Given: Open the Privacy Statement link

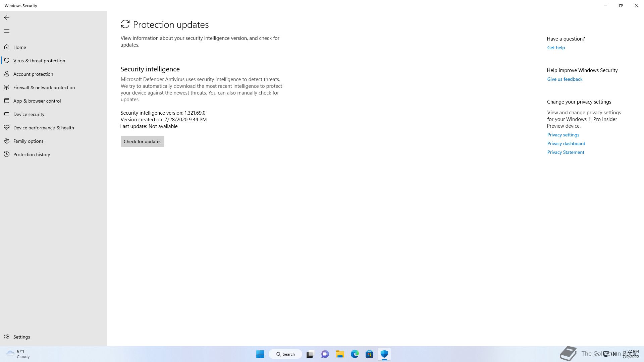Looking at the screenshot, I should pyautogui.click(x=566, y=152).
